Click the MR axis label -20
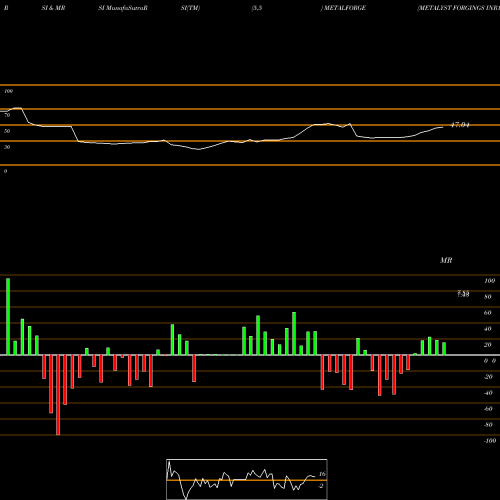500x500 pixels. click(x=488, y=377)
